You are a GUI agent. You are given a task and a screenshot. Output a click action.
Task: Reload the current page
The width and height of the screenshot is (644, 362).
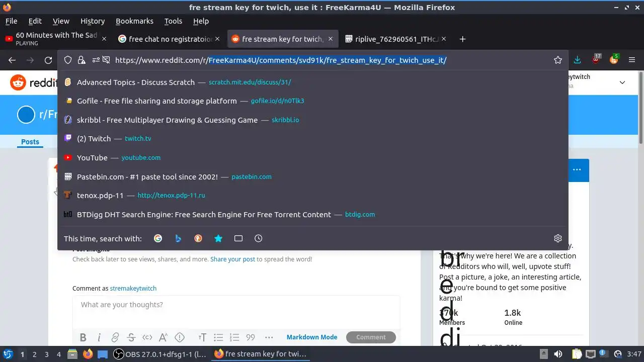(48, 60)
